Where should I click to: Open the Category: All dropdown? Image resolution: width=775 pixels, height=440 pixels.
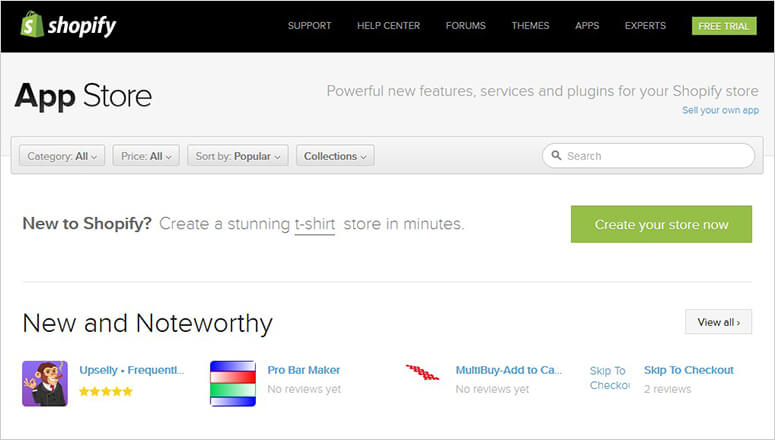[62, 156]
